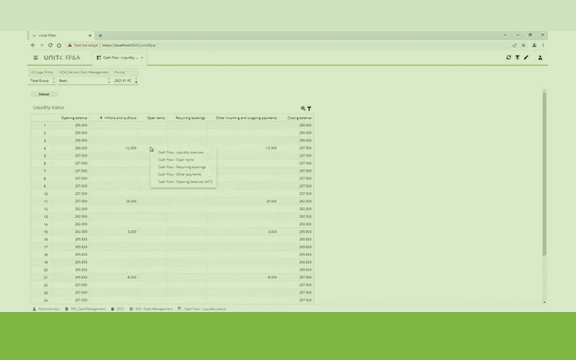
Task: Click the 2021 year in status bar
Action: point(118,309)
